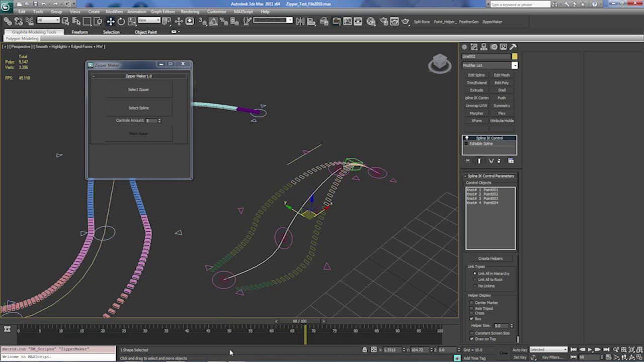
Task: Select No Linking option
Action: [x=483, y=286]
